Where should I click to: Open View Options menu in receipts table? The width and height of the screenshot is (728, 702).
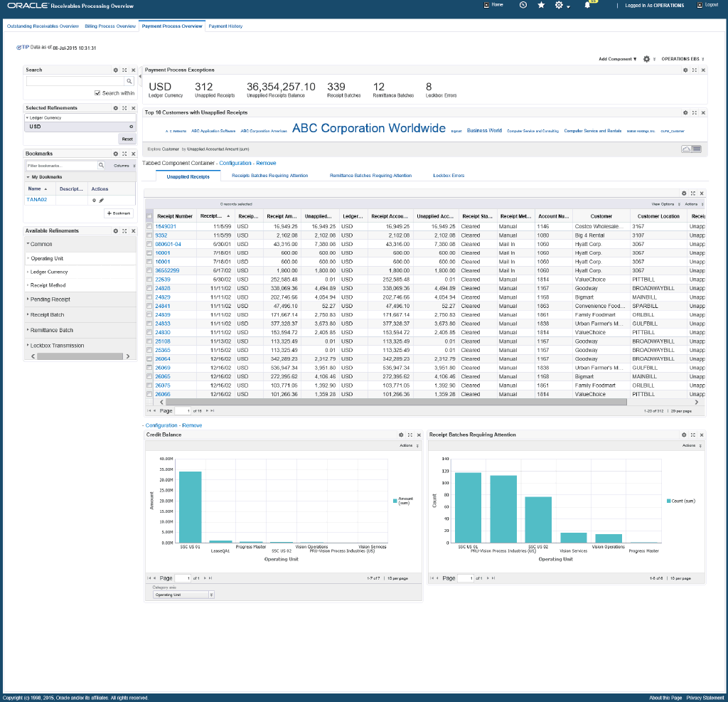click(665, 204)
